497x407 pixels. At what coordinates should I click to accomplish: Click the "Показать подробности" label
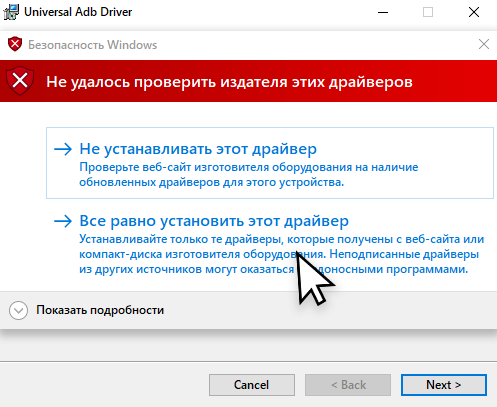coord(100,310)
